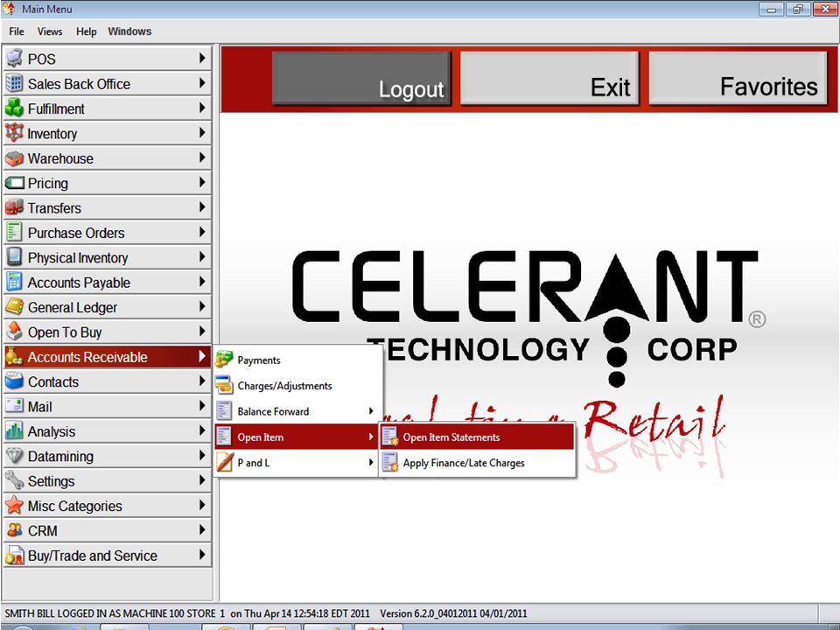Expand the P and L submenu arrow
Screen dimensions: 840x630
tap(371, 462)
